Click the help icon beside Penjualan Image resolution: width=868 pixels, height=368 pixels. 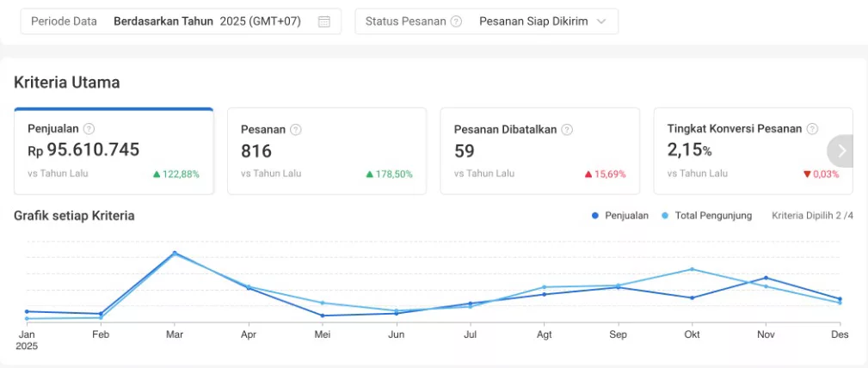click(89, 129)
